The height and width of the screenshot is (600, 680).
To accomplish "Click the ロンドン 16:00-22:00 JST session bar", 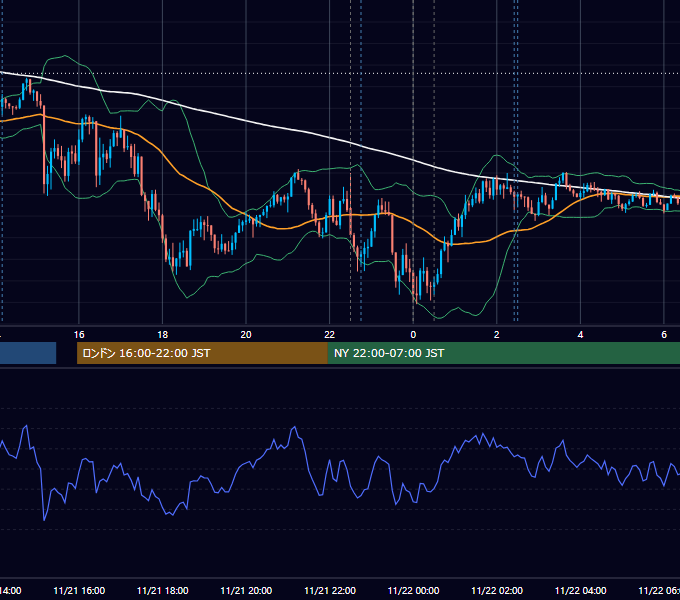I will 202,353.
